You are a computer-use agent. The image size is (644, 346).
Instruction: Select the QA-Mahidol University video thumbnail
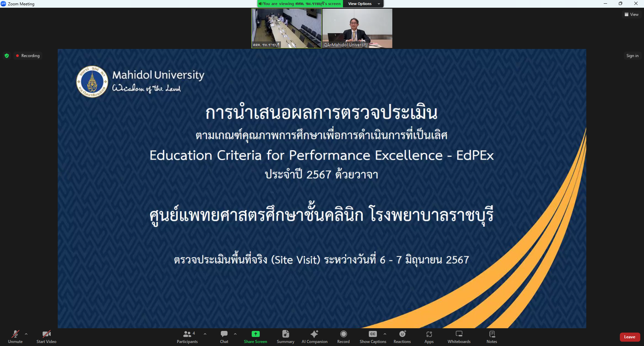click(x=357, y=28)
